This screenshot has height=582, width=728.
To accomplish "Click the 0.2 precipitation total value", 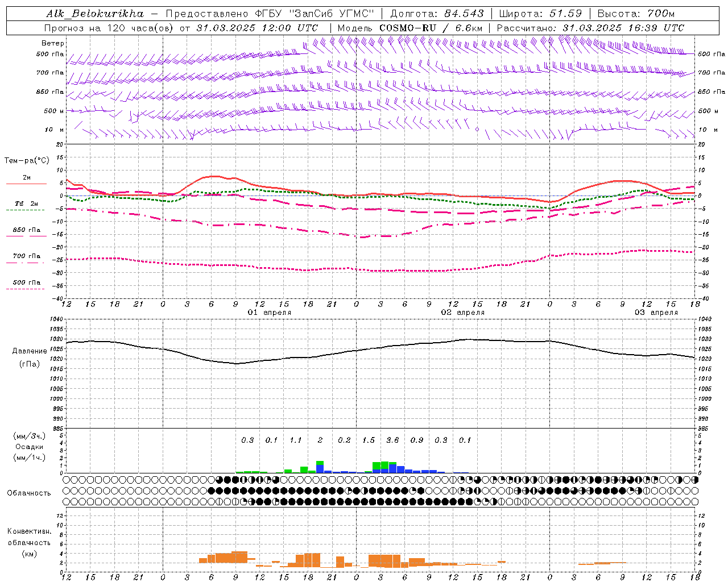I will tap(344, 440).
